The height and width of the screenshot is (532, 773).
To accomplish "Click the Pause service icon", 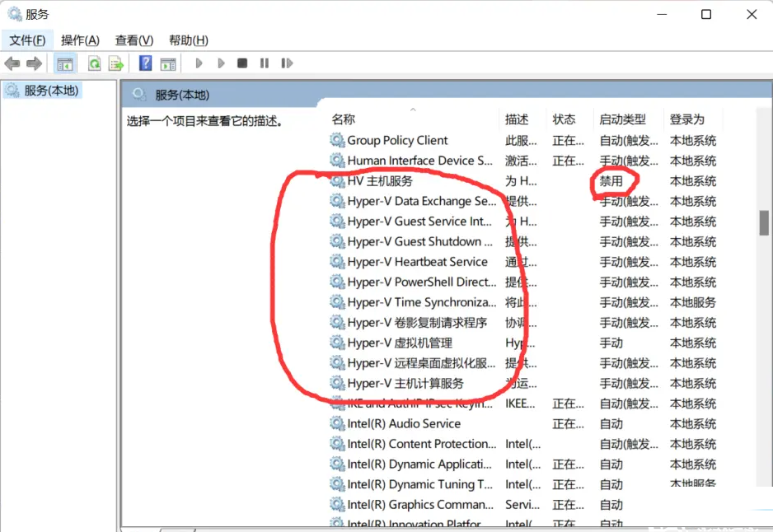I will (x=264, y=63).
